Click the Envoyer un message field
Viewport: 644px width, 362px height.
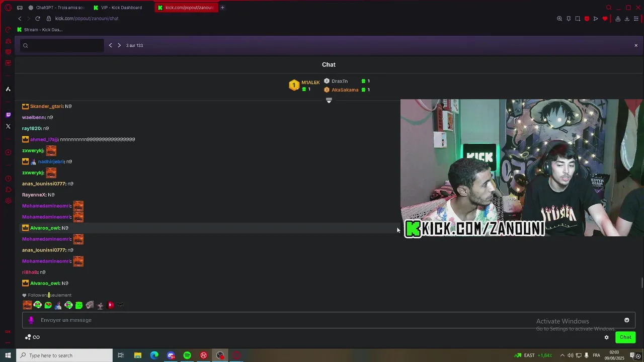pyautogui.click(x=329, y=320)
